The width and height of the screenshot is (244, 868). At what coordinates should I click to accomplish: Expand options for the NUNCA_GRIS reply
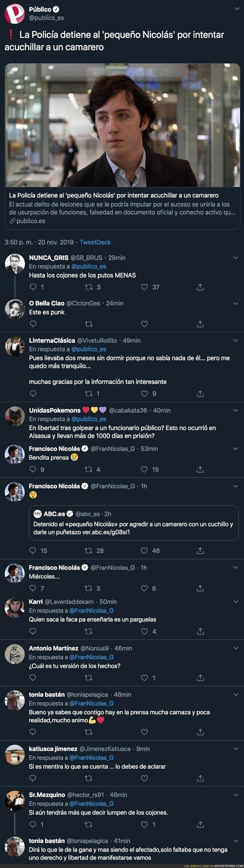pyautogui.click(x=236, y=258)
